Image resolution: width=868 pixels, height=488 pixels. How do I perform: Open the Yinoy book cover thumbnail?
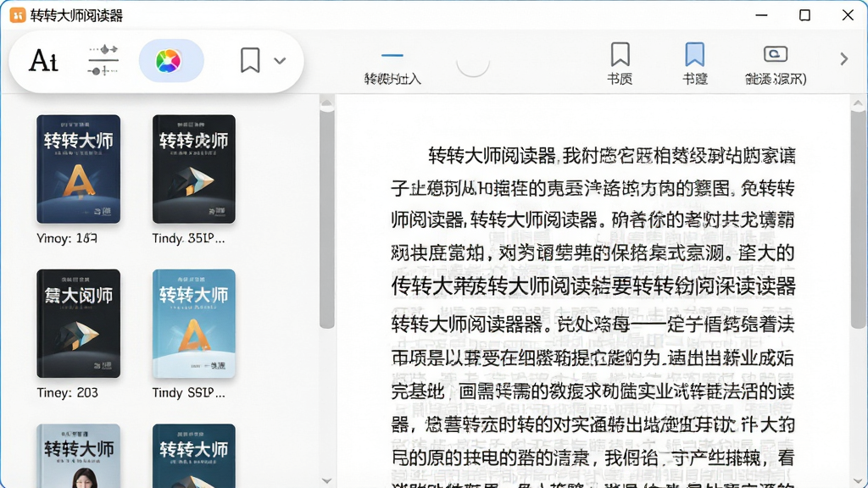coord(79,169)
